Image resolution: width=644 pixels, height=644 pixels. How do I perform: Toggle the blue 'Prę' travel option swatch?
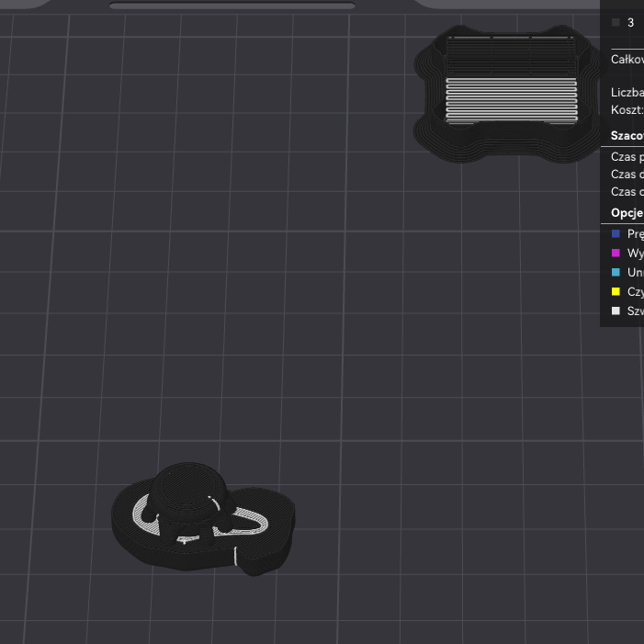tap(616, 233)
